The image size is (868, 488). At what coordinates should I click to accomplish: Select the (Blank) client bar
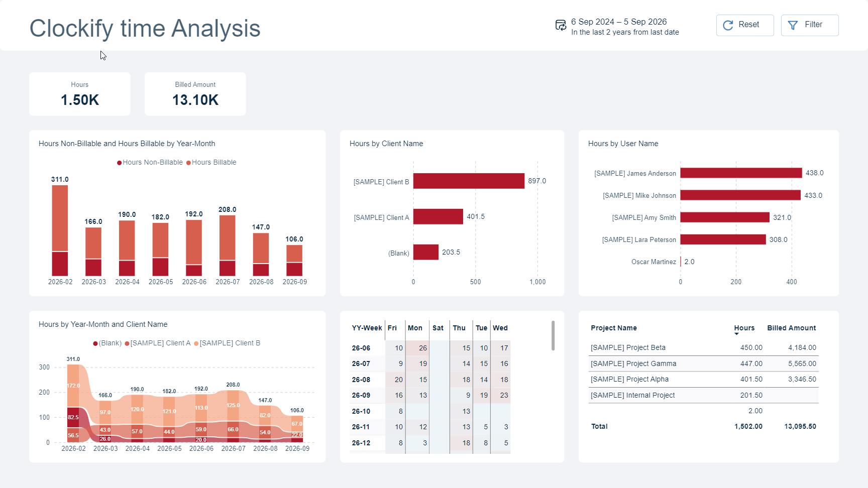coord(426,252)
